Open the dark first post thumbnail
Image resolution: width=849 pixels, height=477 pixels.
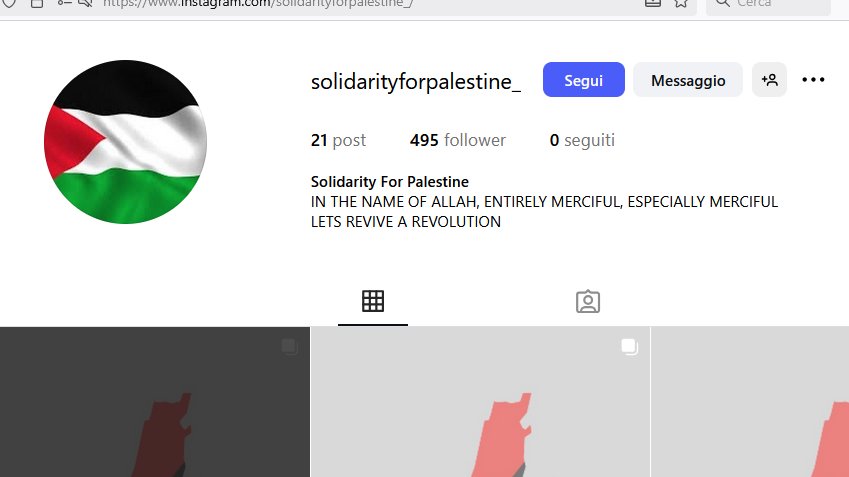click(155, 402)
